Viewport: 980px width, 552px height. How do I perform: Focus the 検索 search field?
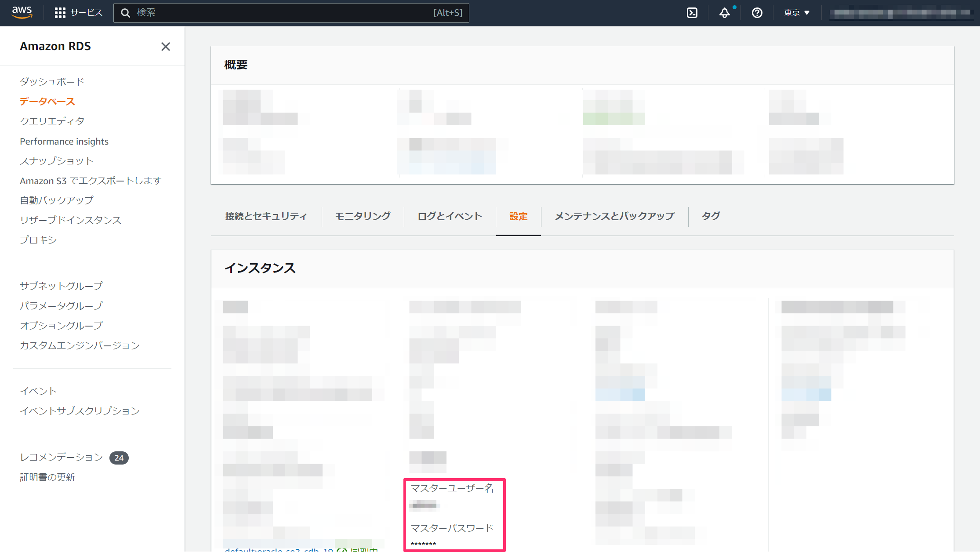(x=291, y=13)
